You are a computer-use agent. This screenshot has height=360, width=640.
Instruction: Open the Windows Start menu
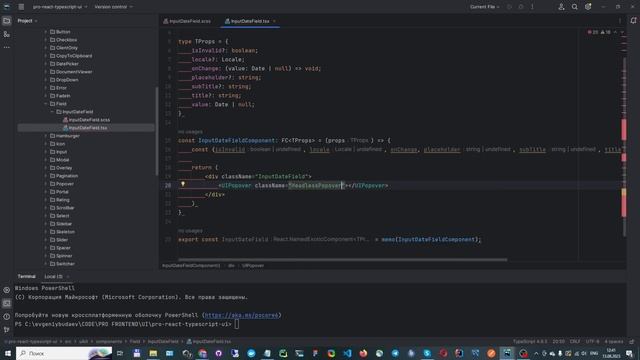[7, 353]
